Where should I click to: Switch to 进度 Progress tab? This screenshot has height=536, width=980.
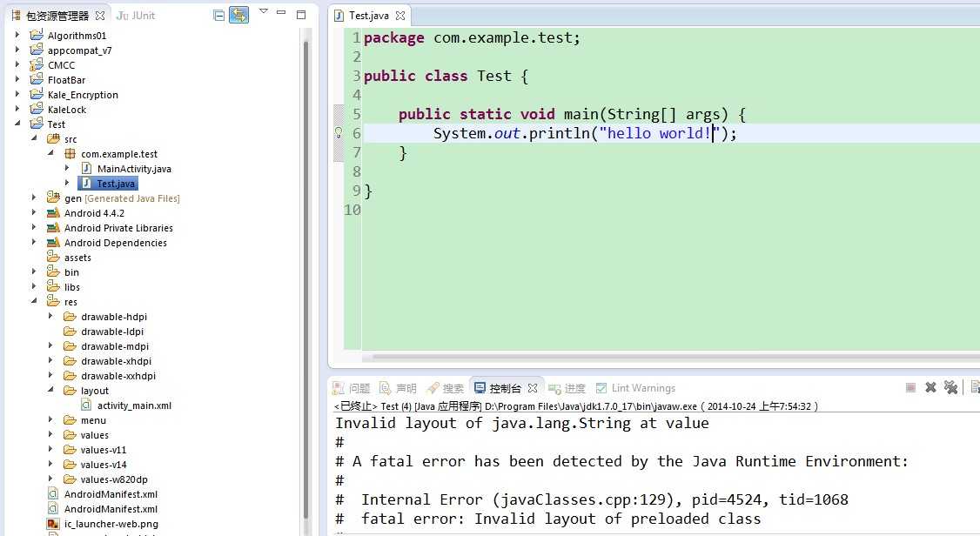click(x=567, y=388)
